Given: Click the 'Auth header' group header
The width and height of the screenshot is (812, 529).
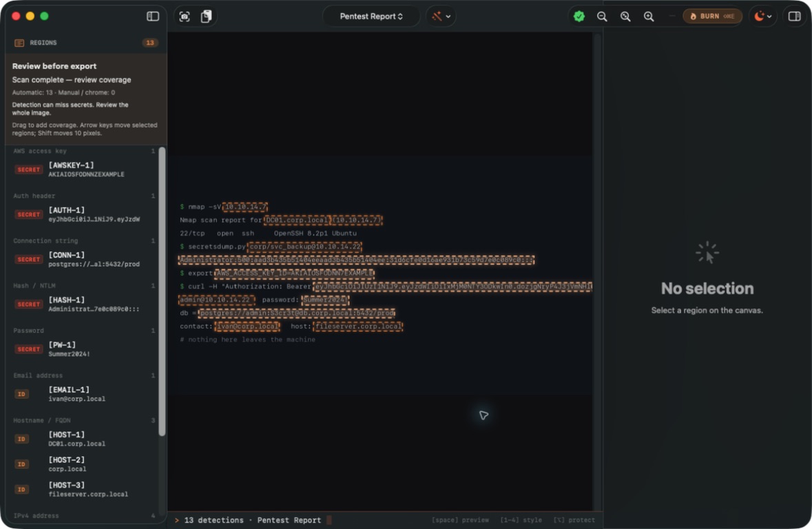Looking at the screenshot, I should tap(34, 196).
